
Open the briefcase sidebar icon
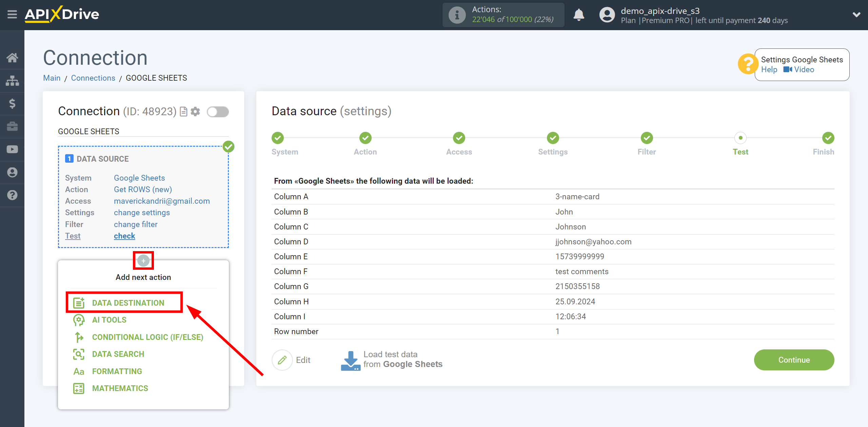click(12, 126)
